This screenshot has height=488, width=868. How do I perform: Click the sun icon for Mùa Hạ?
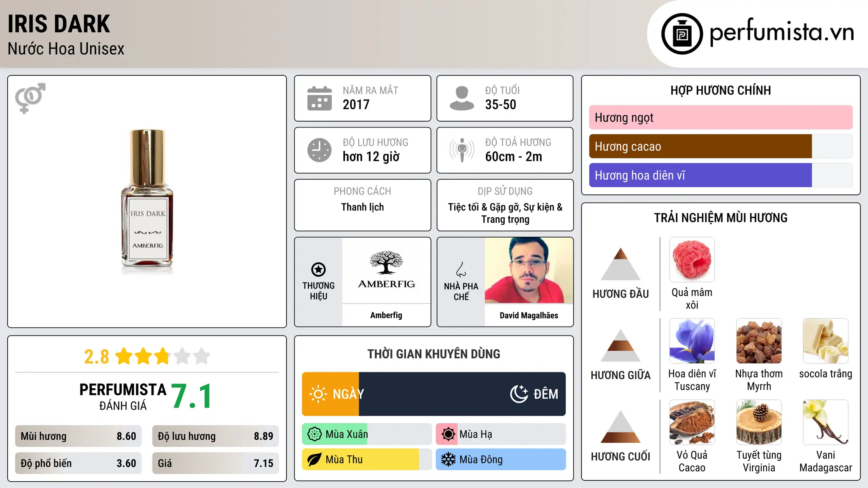(x=448, y=434)
